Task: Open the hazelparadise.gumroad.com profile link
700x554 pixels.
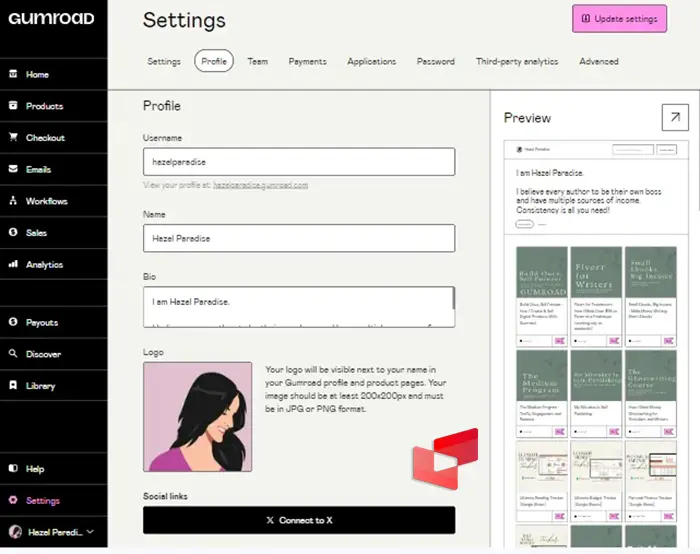Action: [x=260, y=186]
